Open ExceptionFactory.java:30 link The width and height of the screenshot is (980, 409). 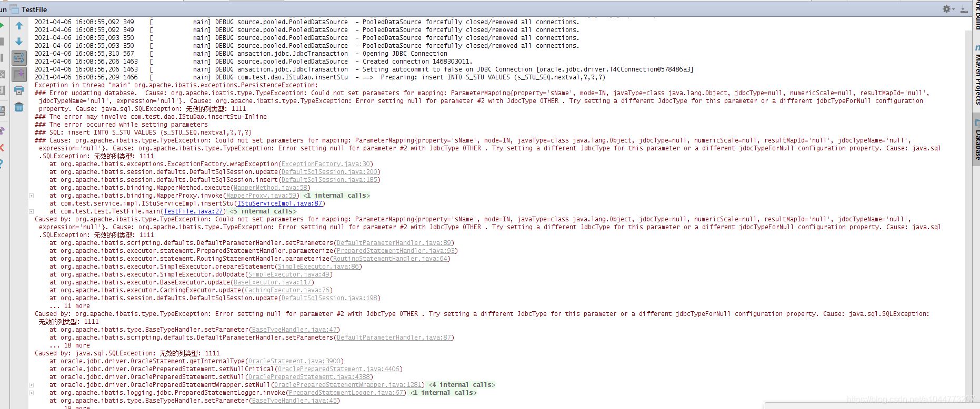[326, 164]
